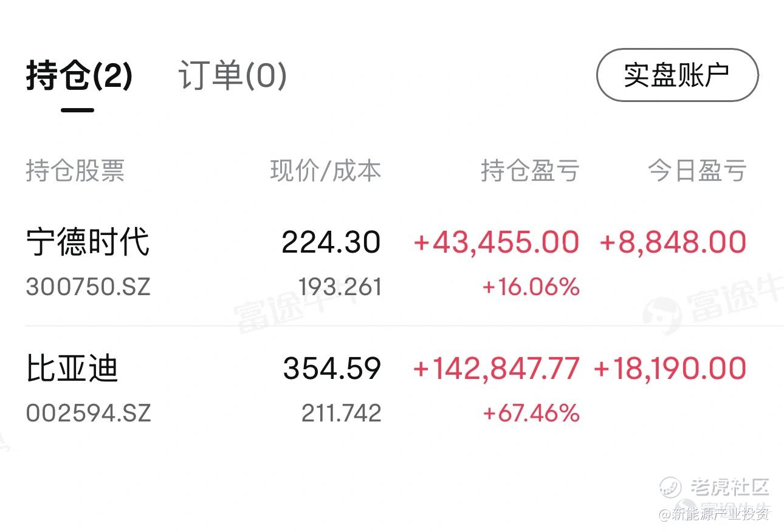Tap 宁德时代 position profit +43,455.00
The width and height of the screenshot is (784, 532).
(497, 242)
